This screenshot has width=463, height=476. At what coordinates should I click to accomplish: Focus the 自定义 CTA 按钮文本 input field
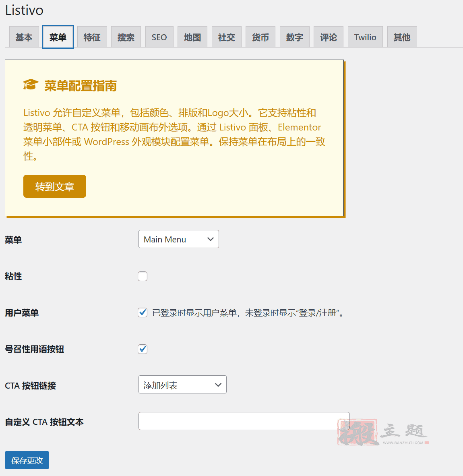coord(244,421)
